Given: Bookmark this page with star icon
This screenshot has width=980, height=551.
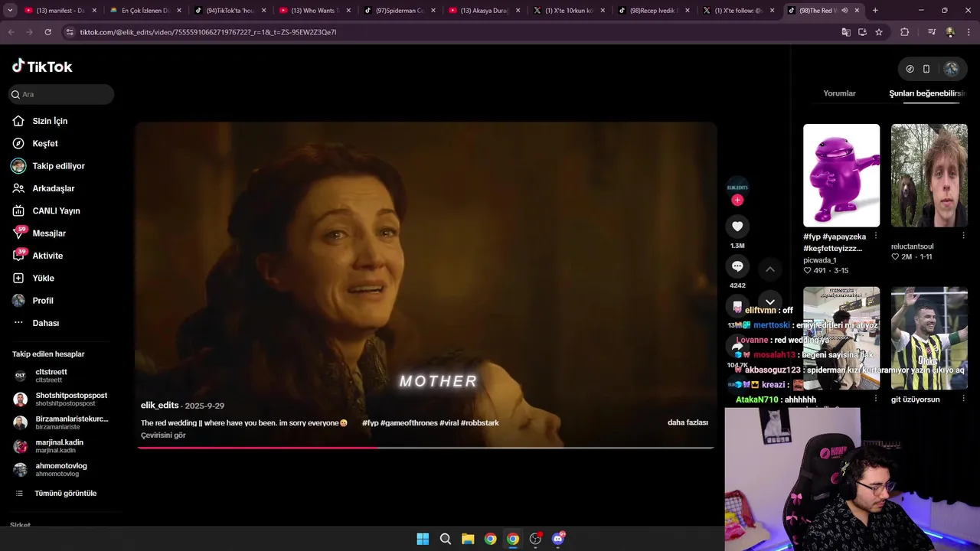Looking at the screenshot, I should tap(879, 32).
